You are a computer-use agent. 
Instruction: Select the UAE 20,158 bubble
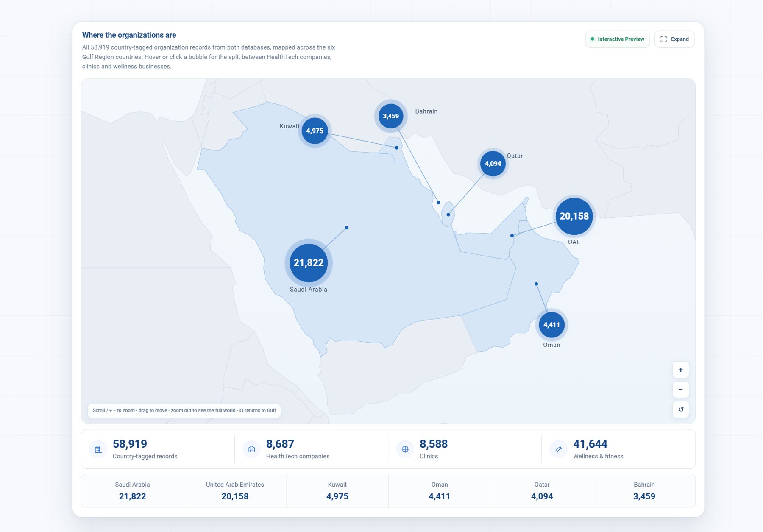574,216
